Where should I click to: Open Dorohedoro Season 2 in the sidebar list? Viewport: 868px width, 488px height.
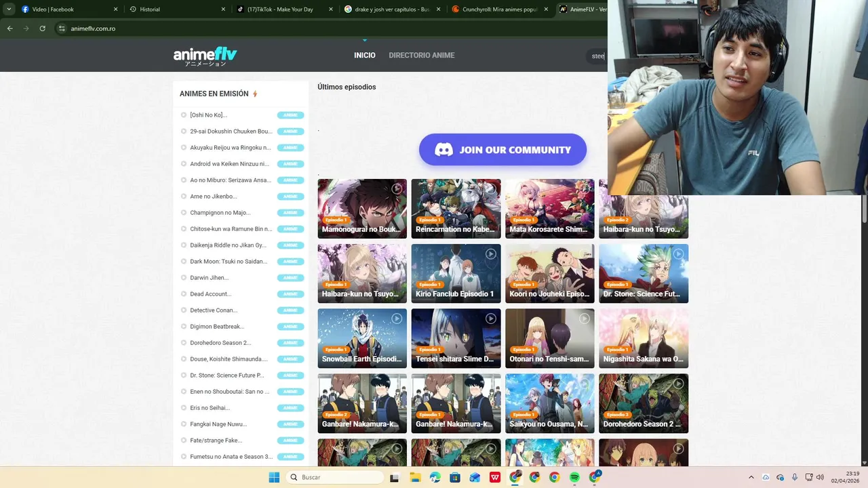[x=220, y=343]
